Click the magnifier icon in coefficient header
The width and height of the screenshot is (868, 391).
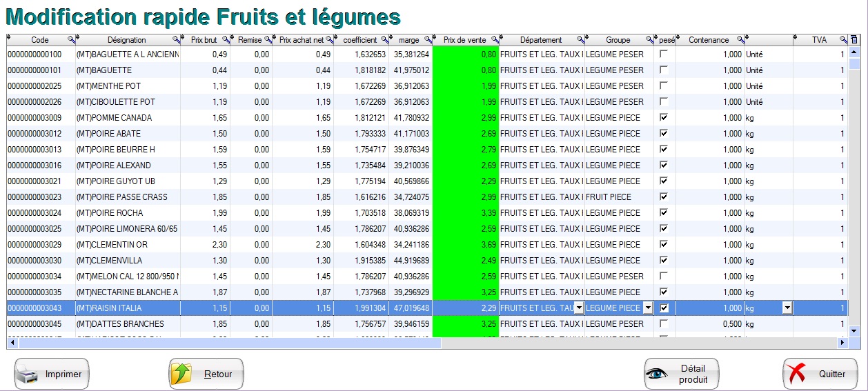point(383,40)
